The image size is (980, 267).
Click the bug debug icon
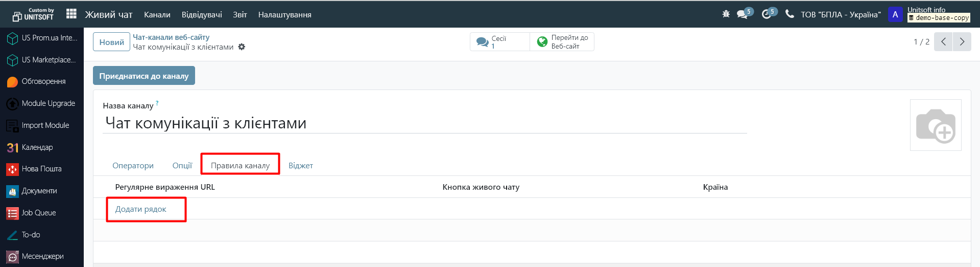pos(726,14)
